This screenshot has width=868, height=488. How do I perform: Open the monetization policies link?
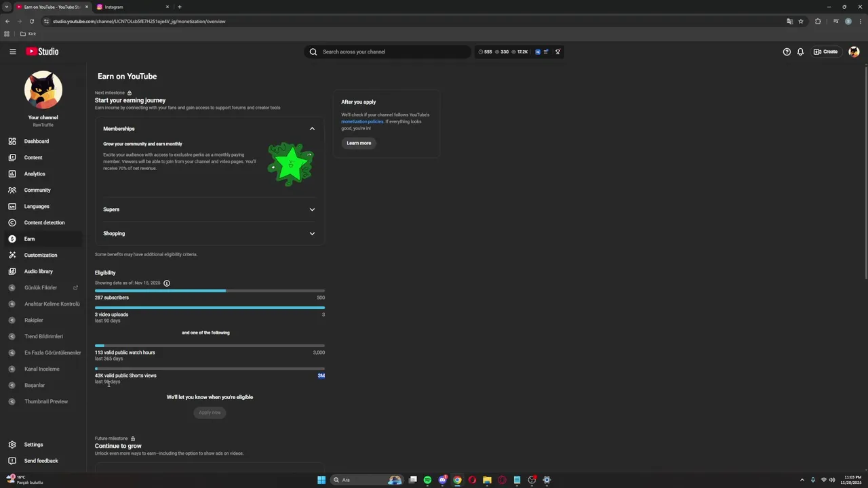point(362,121)
